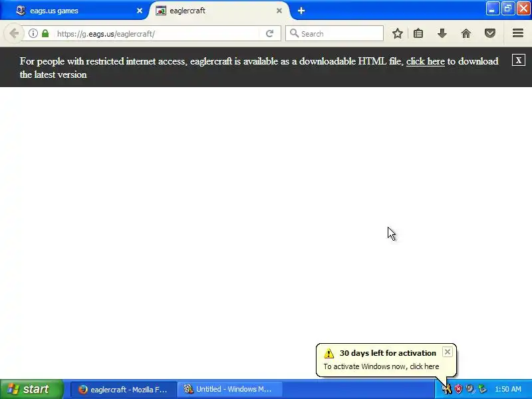532x399 pixels.
Task: Go back to previous page
Action: point(14,34)
